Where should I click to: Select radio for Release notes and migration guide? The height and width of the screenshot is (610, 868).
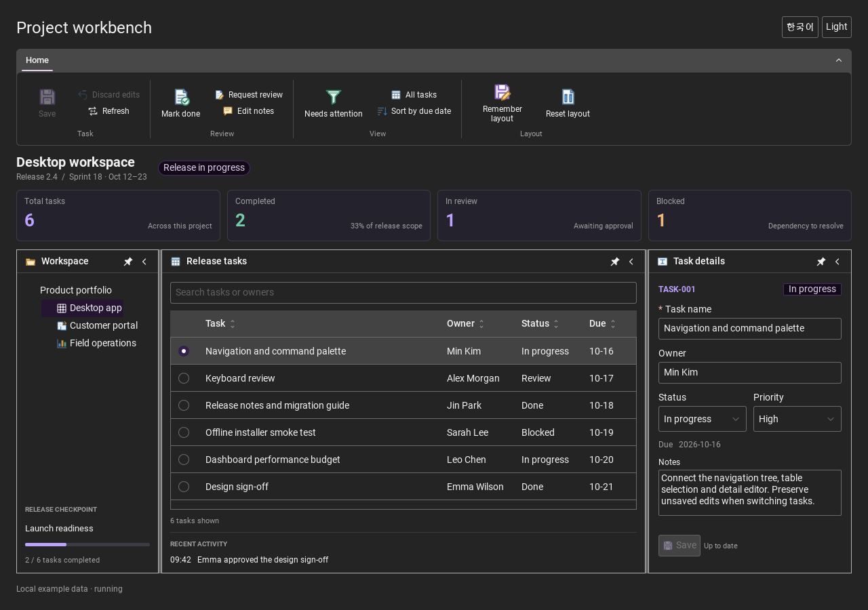click(184, 405)
